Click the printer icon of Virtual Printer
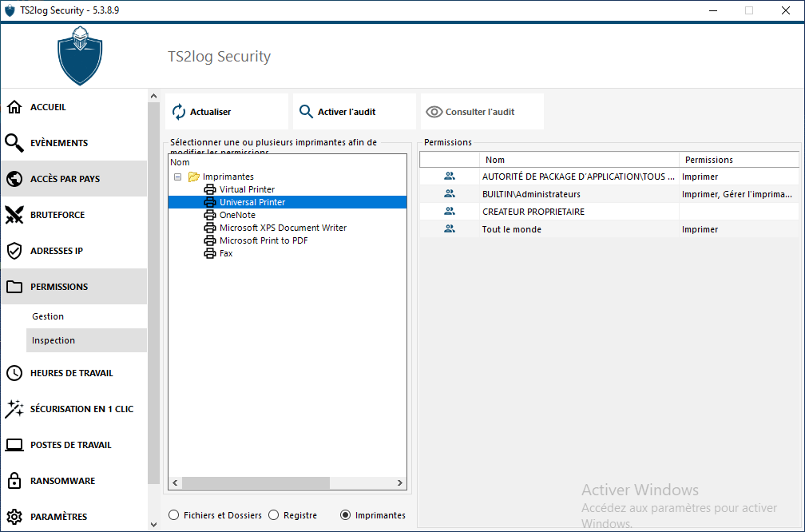The width and height of the screenshot is (805, 532). point(210,189)
